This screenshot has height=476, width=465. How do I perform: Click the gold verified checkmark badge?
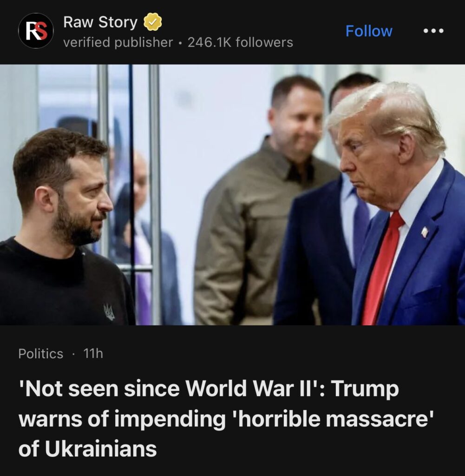pyautogui.click(x=152, y=22)
